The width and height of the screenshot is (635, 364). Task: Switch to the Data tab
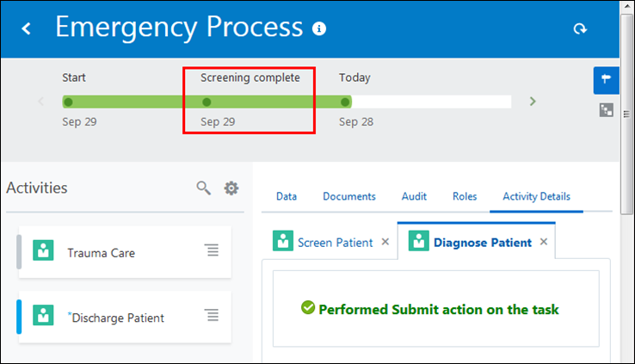[287, 196]
